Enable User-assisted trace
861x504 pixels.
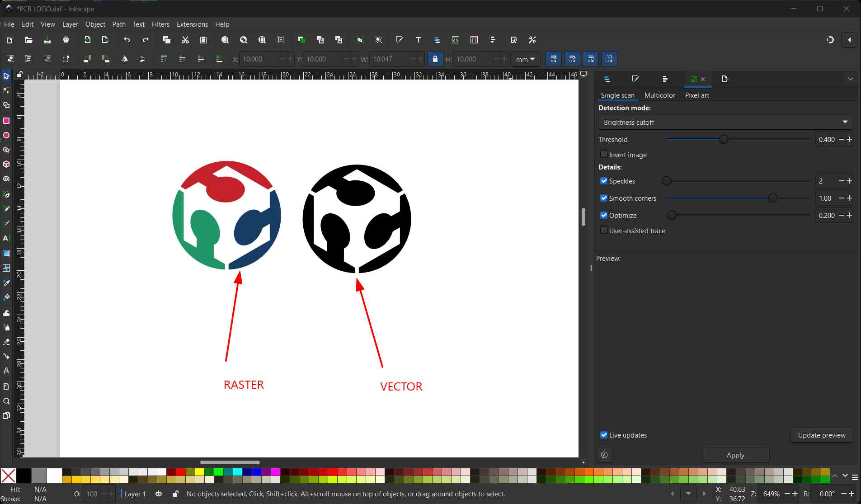604,231
